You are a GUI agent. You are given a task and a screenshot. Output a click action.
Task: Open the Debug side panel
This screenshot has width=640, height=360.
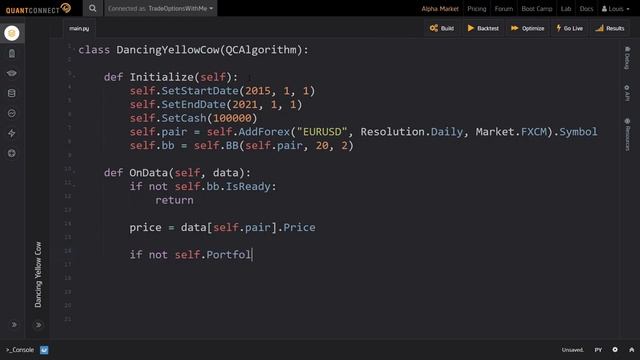tap(627, 58)
